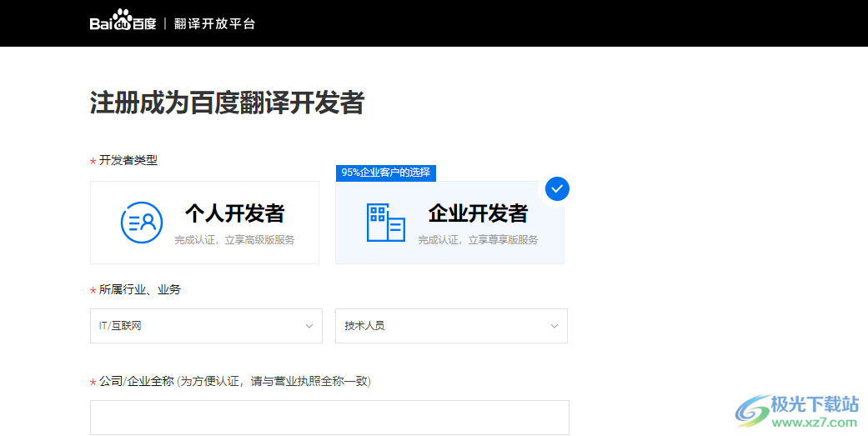Select the 企业开发者 card
Image resolution: width=868 pixels, height=436 pixels.
[x=449, y=223]
